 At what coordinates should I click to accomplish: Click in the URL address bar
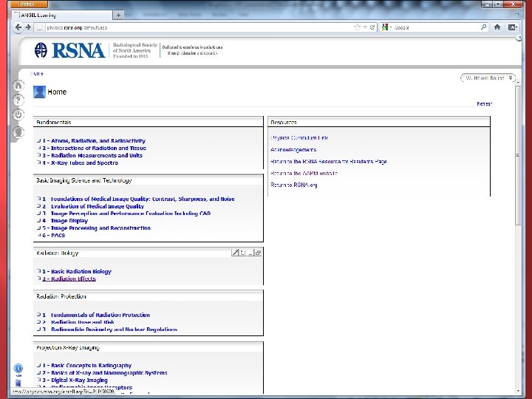199,27
